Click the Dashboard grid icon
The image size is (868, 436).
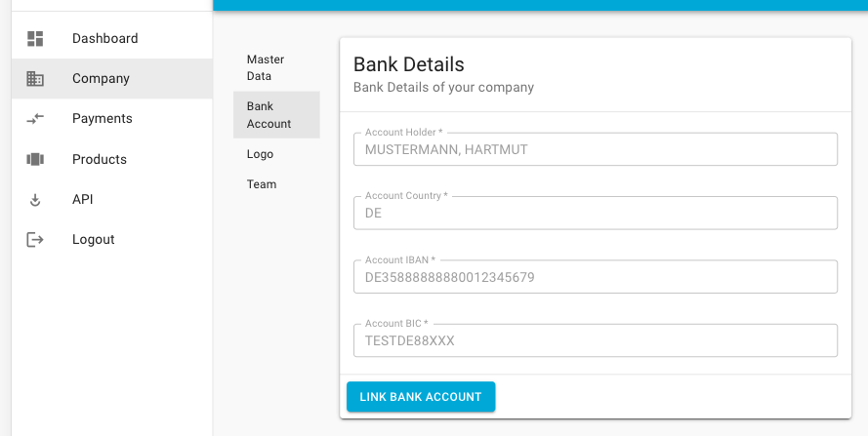(35, 39)
